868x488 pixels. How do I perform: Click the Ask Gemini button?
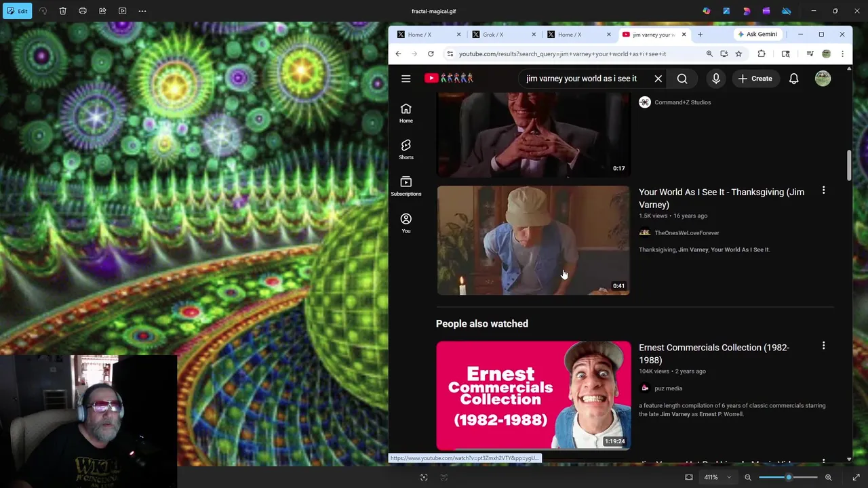(757, 34)
